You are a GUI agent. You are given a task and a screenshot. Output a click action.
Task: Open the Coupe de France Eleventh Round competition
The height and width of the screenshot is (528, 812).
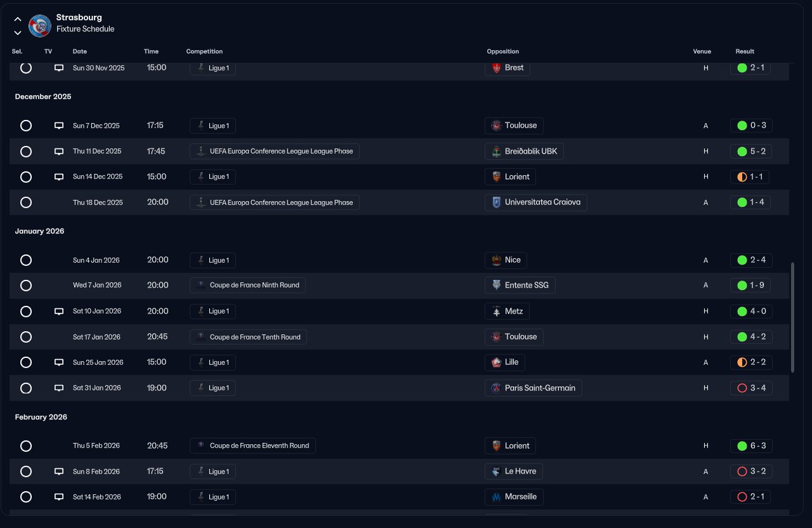click(x=252, y=446)
